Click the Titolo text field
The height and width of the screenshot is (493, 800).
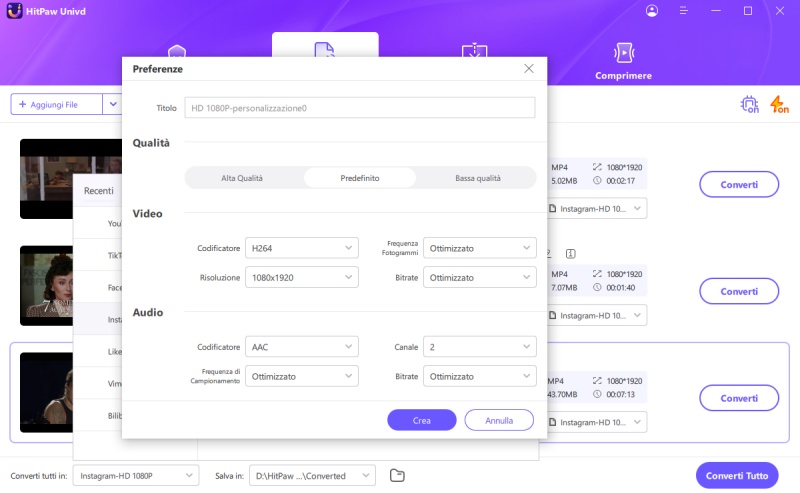tap(359, 107)
